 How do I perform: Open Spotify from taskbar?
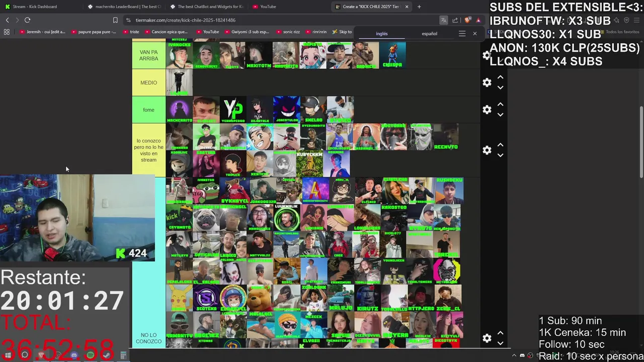pos(91,355)
